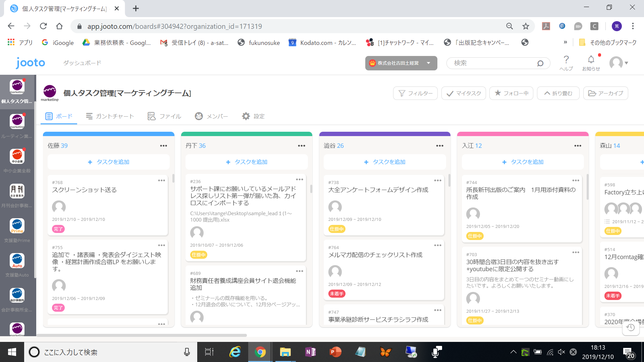Click the search input field

(x=493, y=63)
